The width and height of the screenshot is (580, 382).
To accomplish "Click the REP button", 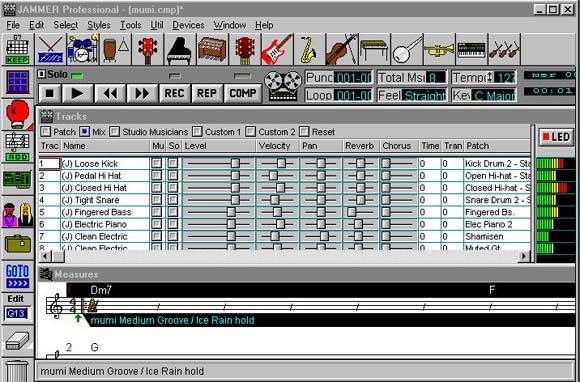I will point(207,93).
